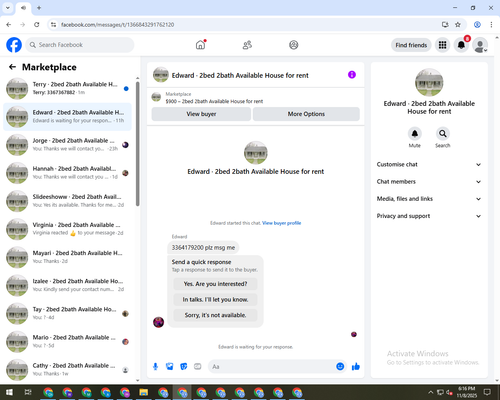The width and height of the screenshot is (500, 400).
Task: Click the browser address bar URL
Action: [117, 25]
